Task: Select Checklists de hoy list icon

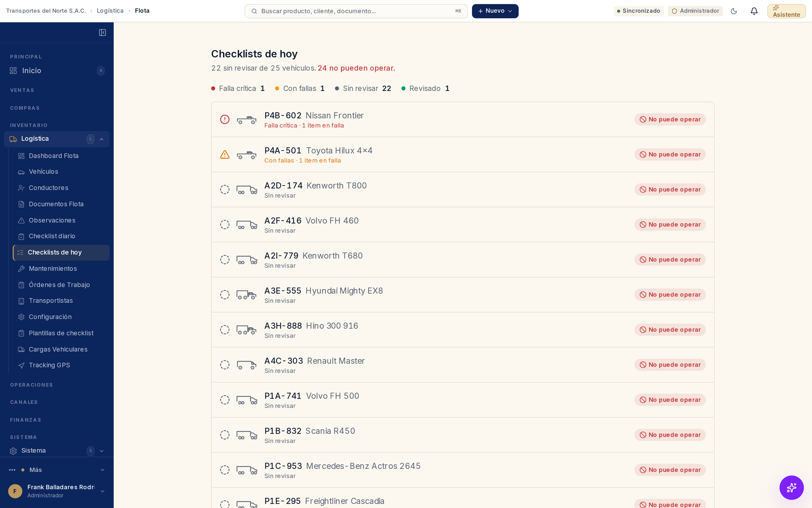Action: [21, 253]
